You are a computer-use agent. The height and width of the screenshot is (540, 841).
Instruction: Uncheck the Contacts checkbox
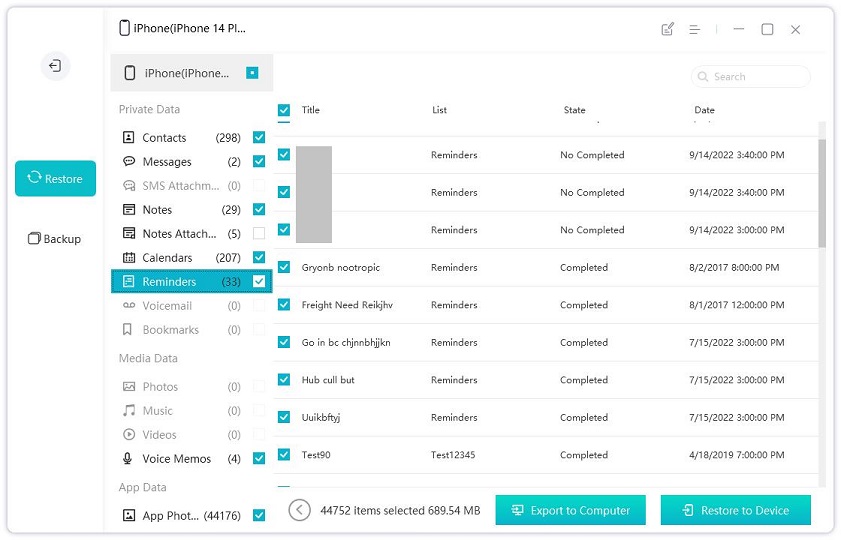point(259,137)
